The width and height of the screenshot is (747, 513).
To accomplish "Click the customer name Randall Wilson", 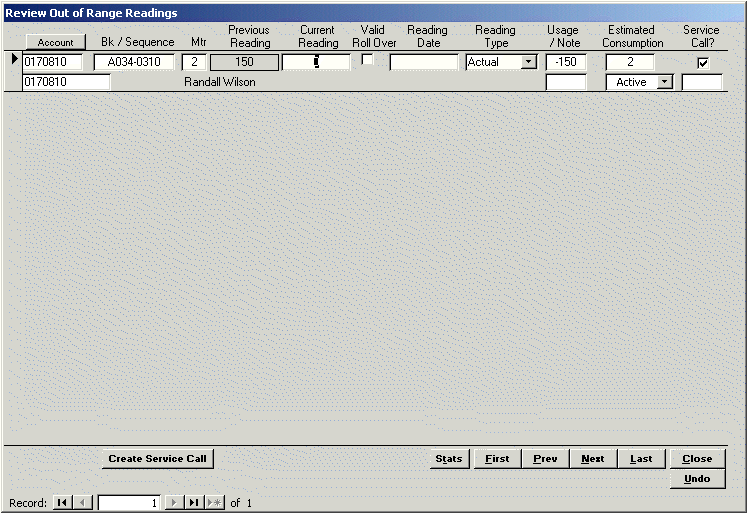I will coord(220,82).
